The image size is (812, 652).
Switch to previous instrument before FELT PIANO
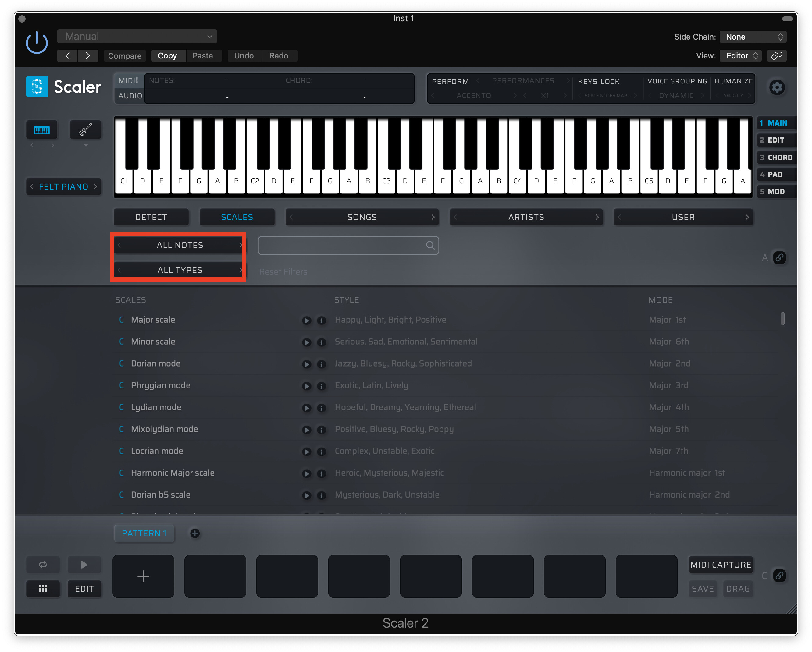(32, 187)
